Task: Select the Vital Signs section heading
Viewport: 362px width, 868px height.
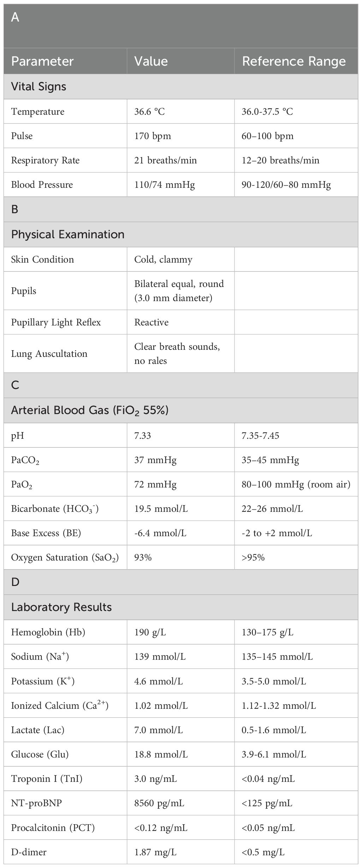Action: click(x=39, y=86)
